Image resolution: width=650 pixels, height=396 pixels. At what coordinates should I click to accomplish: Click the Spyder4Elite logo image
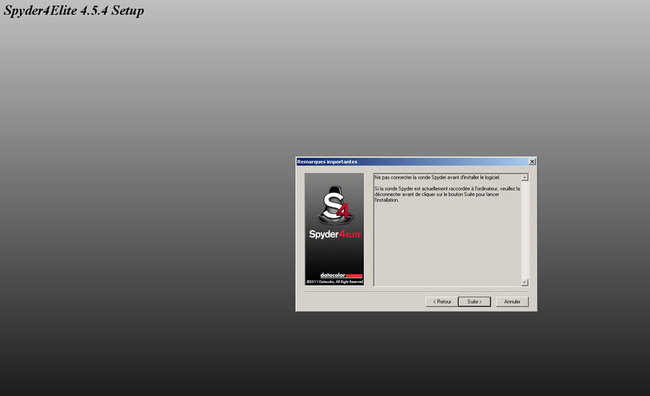tap(334, 229)
